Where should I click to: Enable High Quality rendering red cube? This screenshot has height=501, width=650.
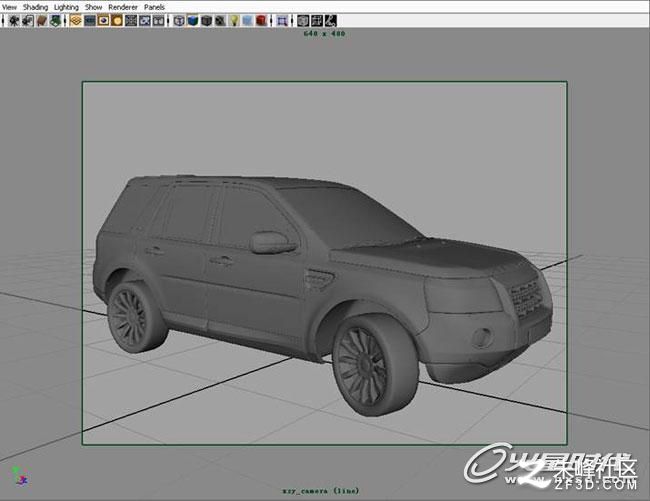pos(261,20)
